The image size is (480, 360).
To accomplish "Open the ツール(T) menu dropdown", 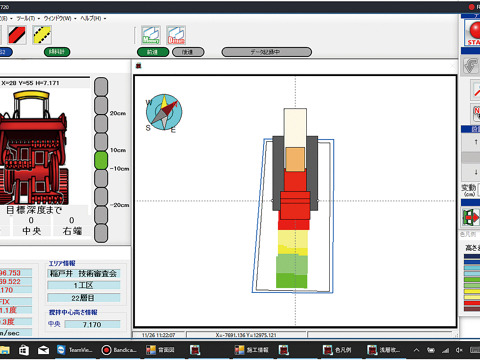I will pyautogui.click(x=28, y=18).
